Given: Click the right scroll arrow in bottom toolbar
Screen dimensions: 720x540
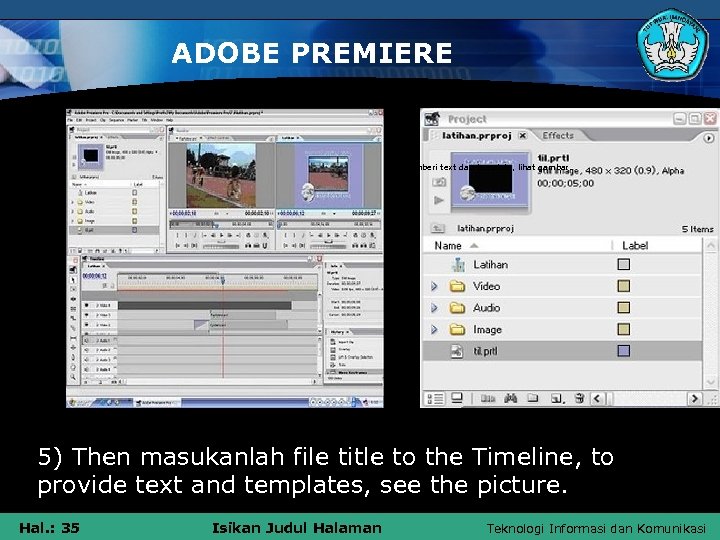Looking at the screenshot, I should tap(695, 398).
